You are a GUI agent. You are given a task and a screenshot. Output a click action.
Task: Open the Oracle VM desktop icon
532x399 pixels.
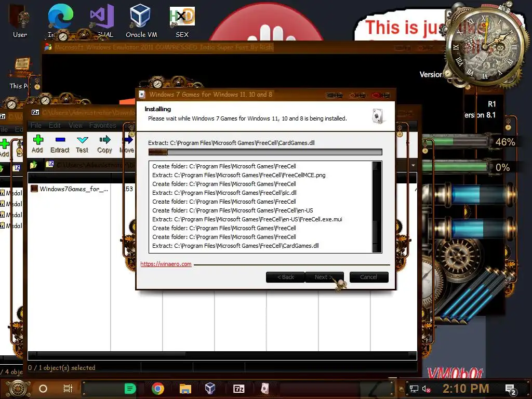tap(141, 21)
